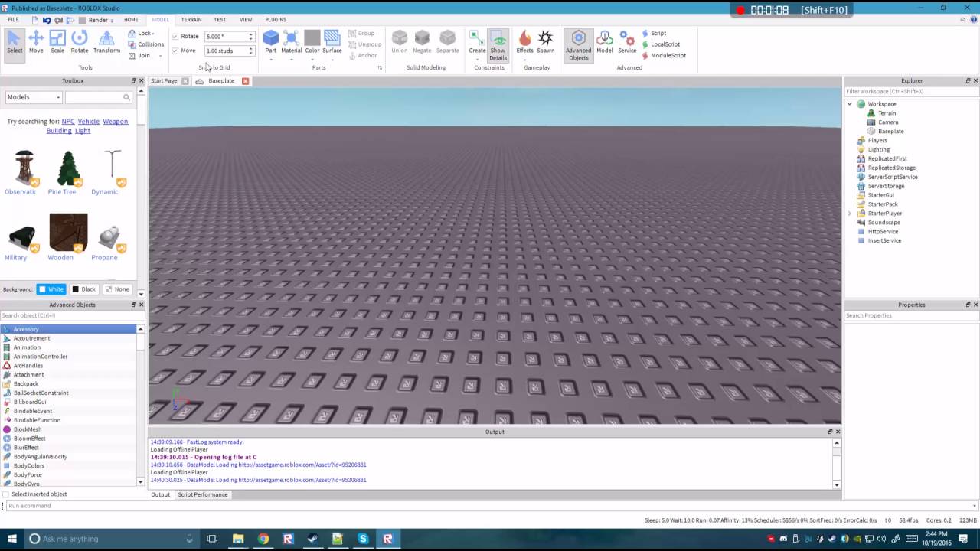Click the Windows Start button

click(x=11, y=539)
